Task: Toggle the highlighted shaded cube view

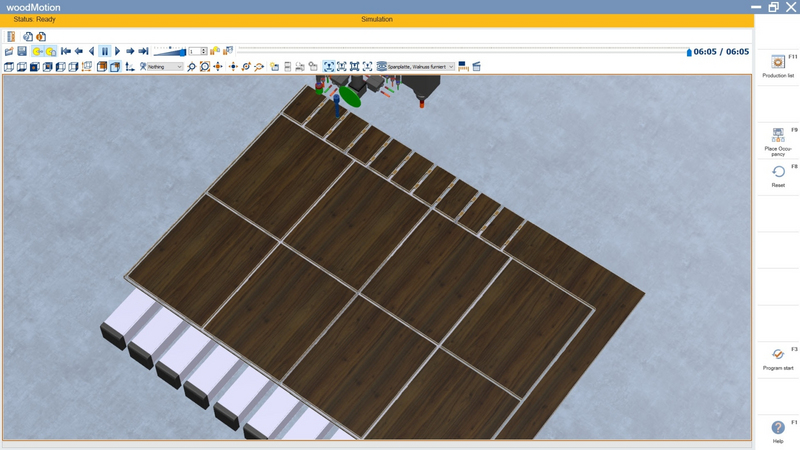Action: (115, 67)
